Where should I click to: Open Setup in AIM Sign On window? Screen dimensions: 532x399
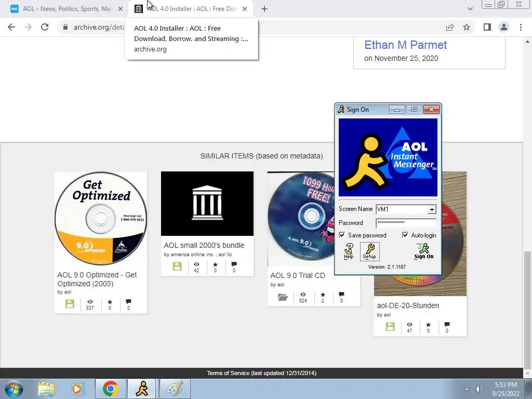point(369,251)
